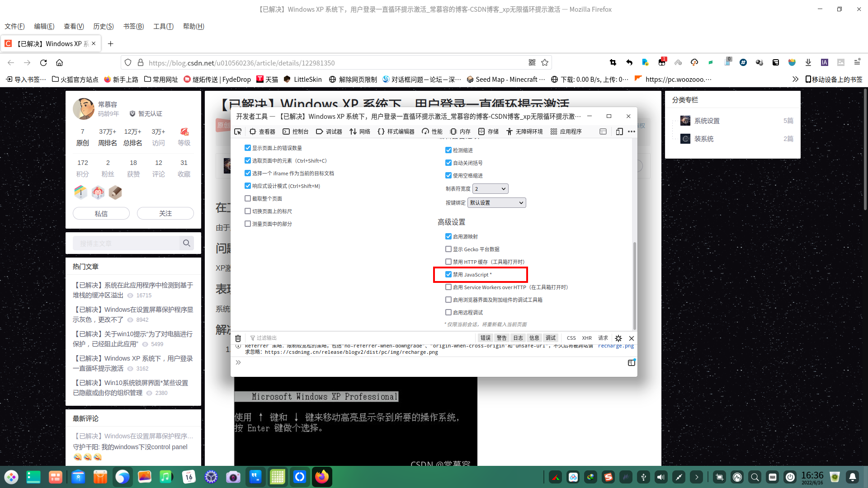Open the 制表符宽度 dropdown

pyautogui.click(x=491, y=188)
